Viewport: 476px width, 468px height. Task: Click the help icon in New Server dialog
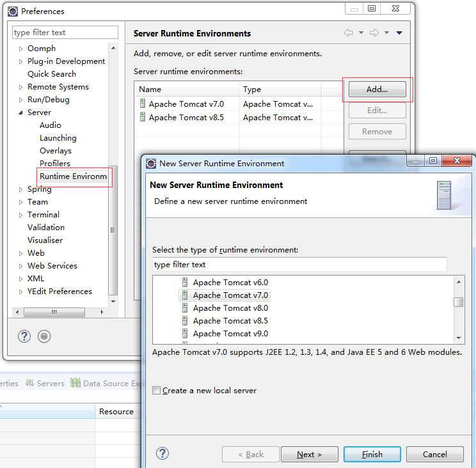tap(163, 453)
